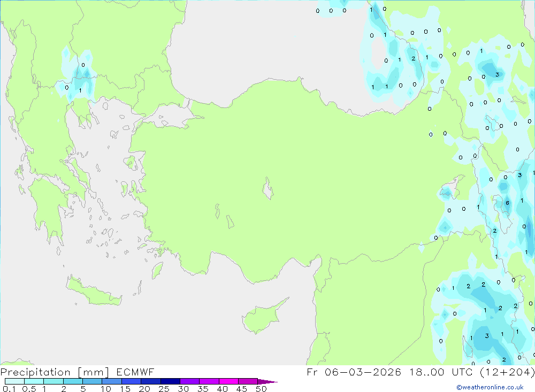Click the legend label '30'

[x=183, y=389]
